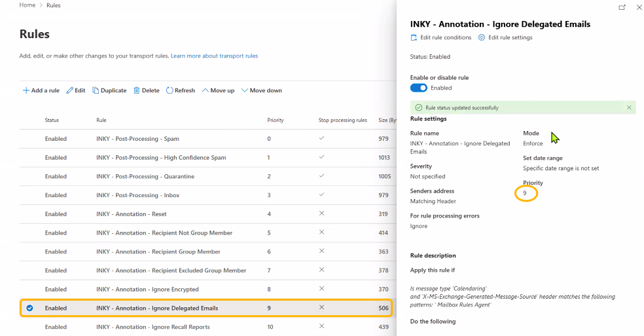This screenshot has height=336, width=644.
Task: Click the Stop processing rules column header
Action: [x=342, y=120]
